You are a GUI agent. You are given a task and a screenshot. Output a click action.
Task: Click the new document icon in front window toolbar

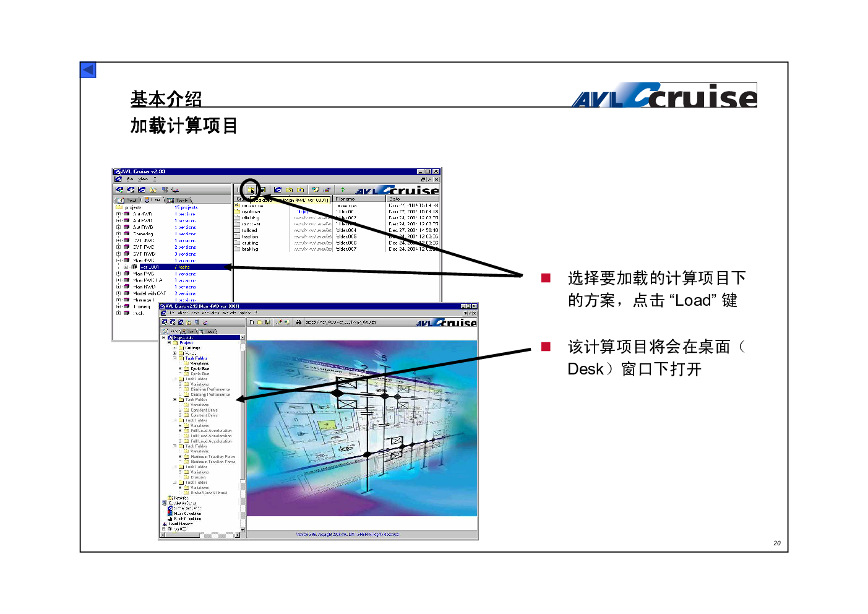pyautogui.click(x=252, y=322)
